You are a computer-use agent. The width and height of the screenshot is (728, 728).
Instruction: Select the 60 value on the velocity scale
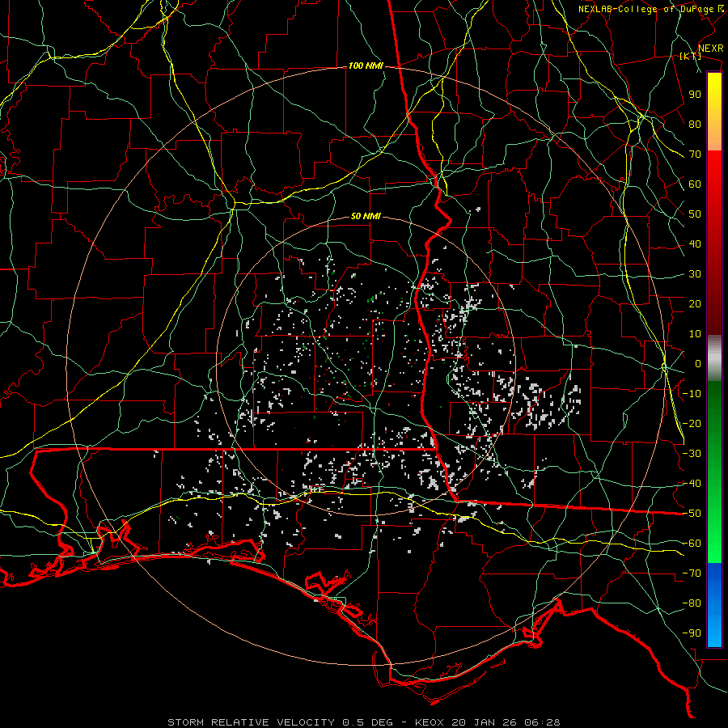695,184
